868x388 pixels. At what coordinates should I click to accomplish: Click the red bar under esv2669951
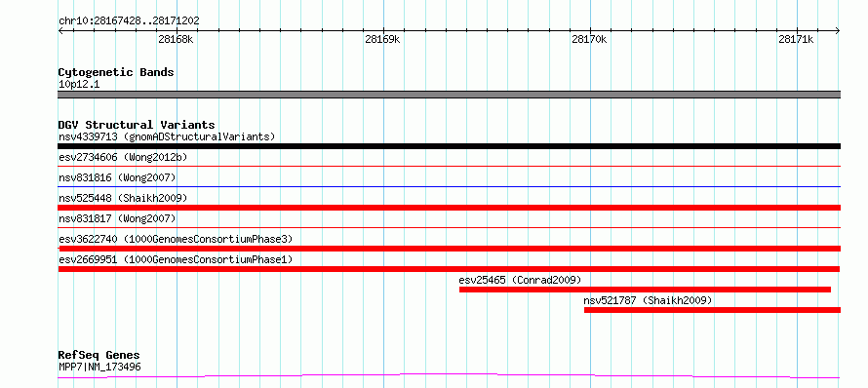click(449, 269)
